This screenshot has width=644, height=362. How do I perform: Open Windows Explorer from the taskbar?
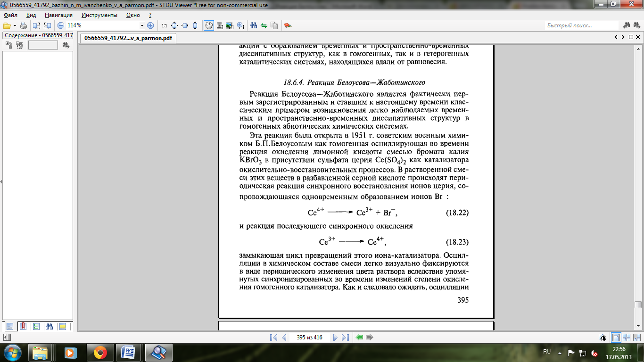(x=40, y=353)
